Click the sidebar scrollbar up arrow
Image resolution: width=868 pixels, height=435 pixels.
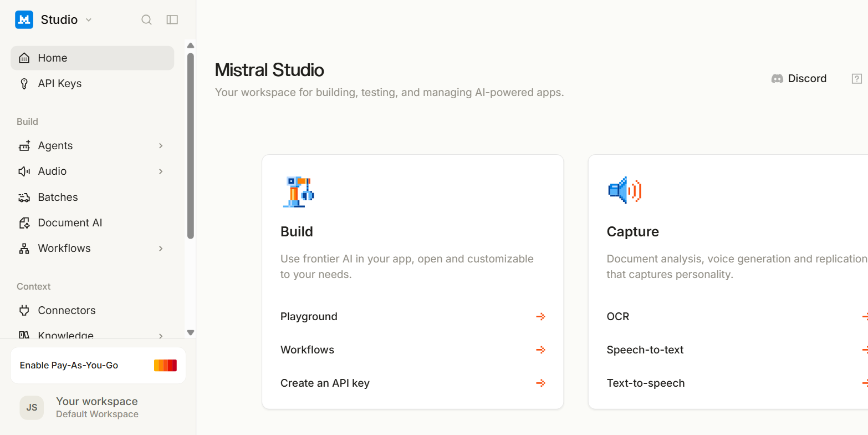(191, 45)
